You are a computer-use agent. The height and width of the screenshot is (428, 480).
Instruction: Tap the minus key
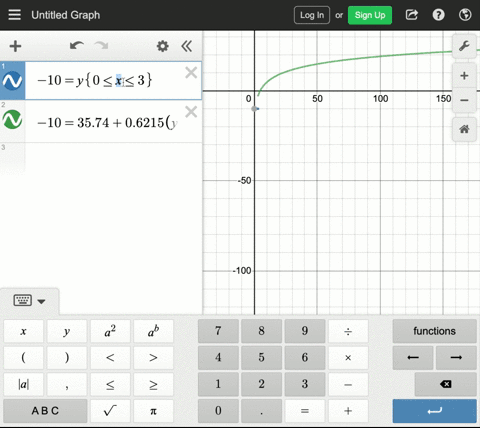[348, 384]
